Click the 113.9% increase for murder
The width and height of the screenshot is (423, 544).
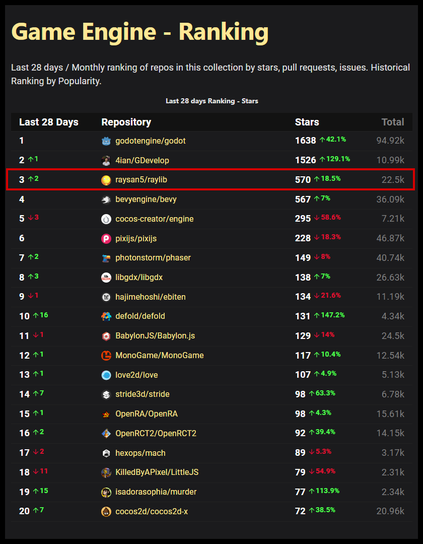coord(324,491)
